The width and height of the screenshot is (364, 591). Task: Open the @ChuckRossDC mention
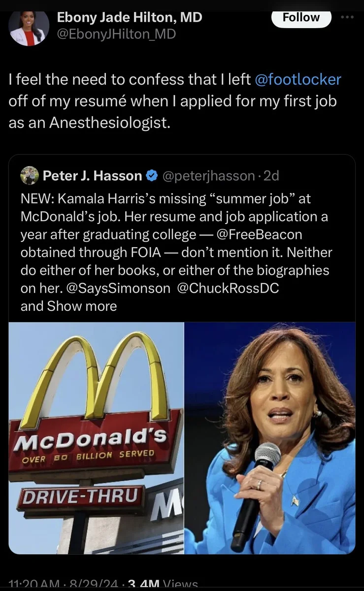pos(227,288)
